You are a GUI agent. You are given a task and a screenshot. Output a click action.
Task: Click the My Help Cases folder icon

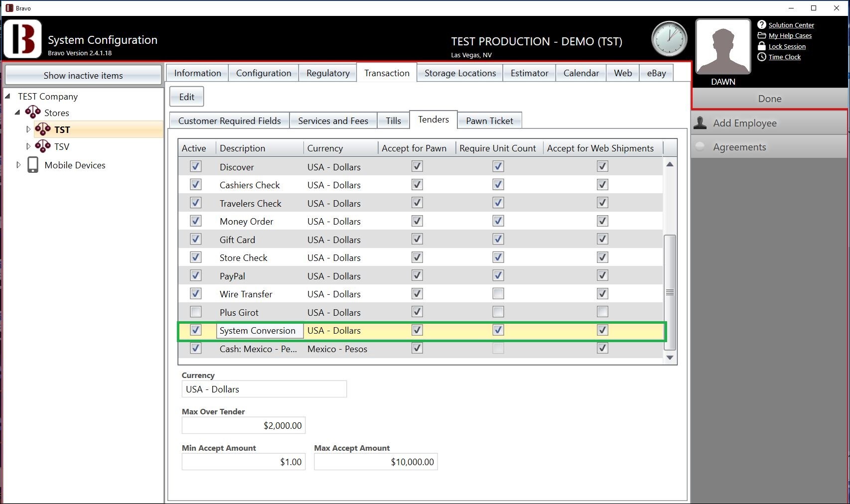click(761, 35)
